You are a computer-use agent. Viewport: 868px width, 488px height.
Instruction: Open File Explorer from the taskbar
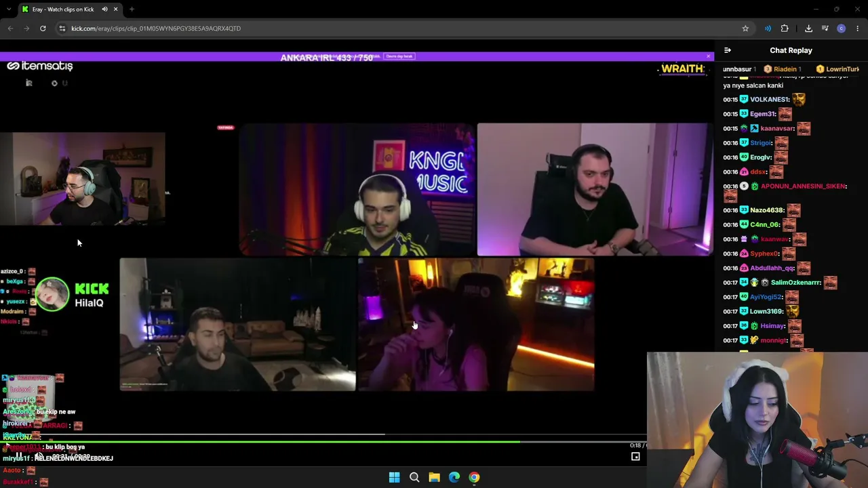434,477
